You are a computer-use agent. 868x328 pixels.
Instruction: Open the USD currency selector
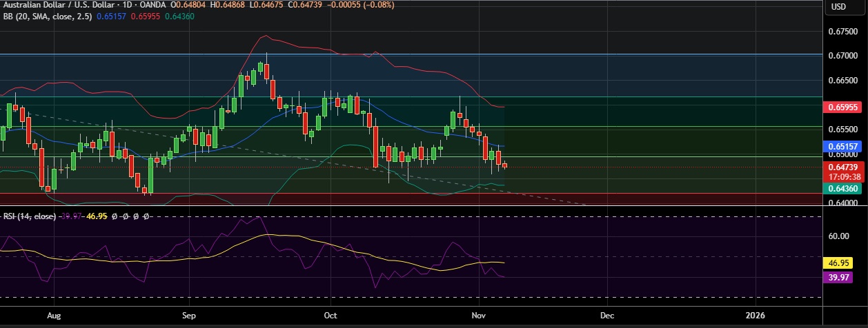point(838,7)
